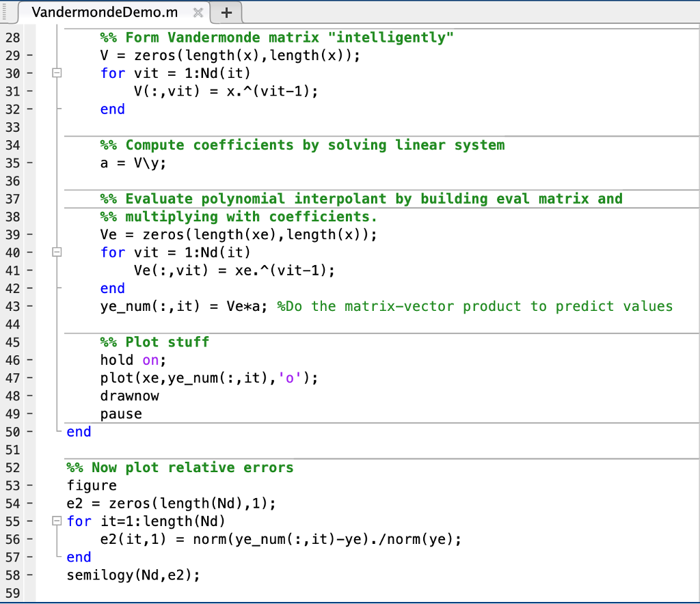Click the end keyword on line 50

(78, 431)
